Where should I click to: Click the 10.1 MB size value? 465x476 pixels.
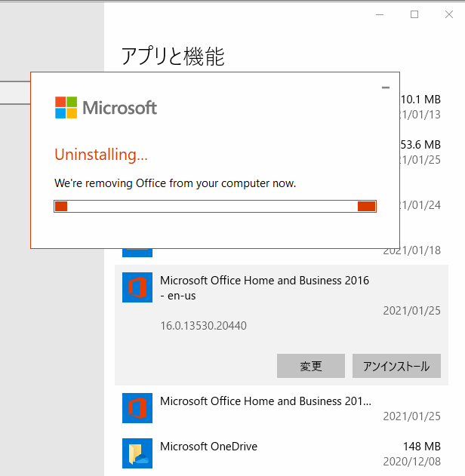[420, 100]
